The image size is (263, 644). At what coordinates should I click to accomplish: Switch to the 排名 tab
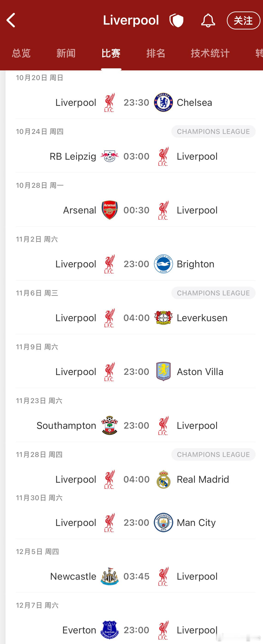[156, 53]
